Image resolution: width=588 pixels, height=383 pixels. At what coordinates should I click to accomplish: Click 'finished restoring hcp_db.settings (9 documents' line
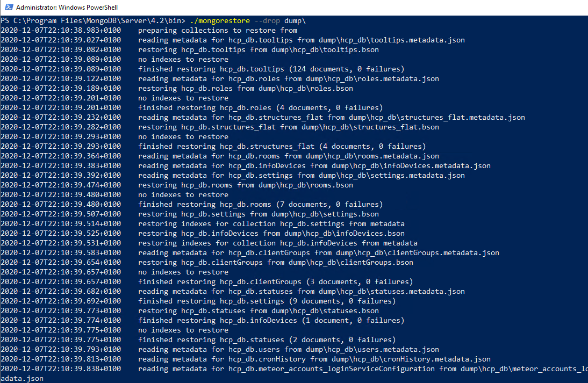[267, 301]
